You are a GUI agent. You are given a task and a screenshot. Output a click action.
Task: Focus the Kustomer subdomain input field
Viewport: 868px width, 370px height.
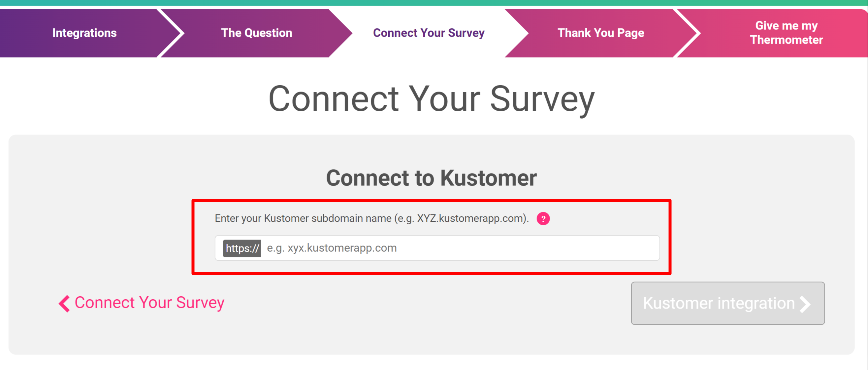coord(437,248)
